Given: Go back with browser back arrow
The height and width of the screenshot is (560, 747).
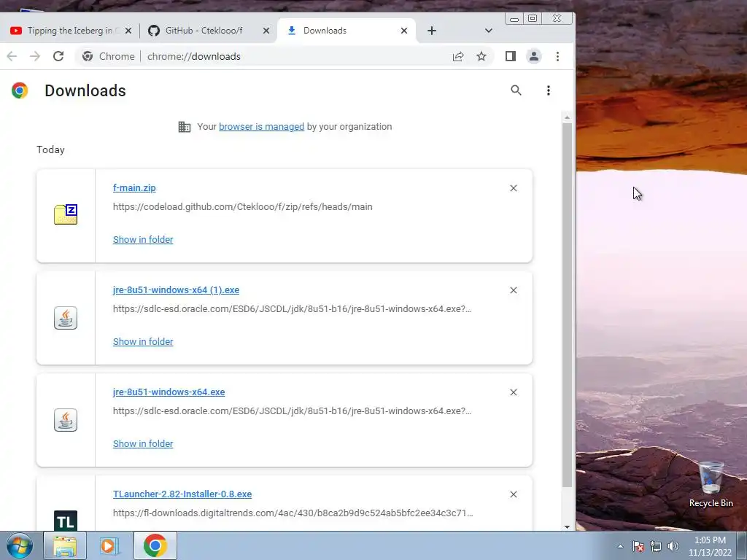Looking at the screenshot, I should point(12,56).
